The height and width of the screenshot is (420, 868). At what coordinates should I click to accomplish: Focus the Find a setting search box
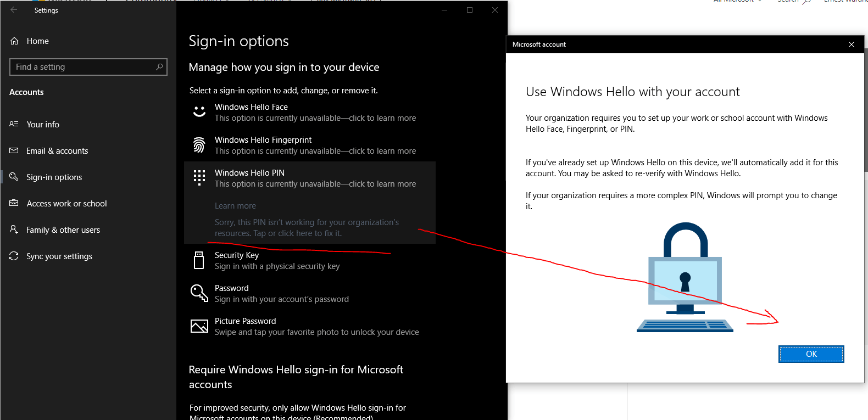tap(88, 67)
